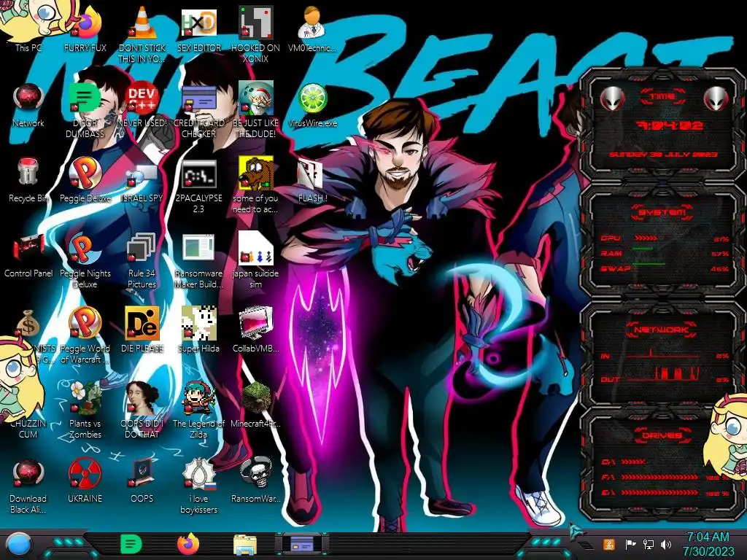747x560 pixels.
Task: Click the DRIVES widget header
Action: [x=662, y=435]
